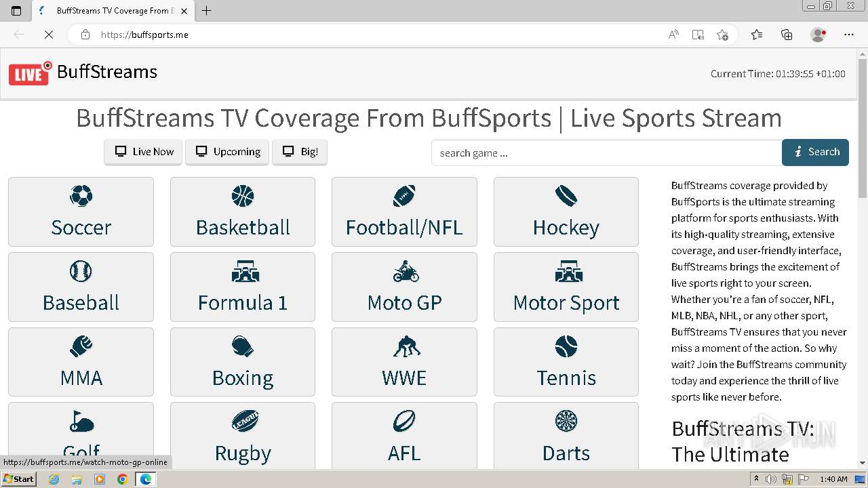This screenshot has height=488, width=868.
Task: Show Upcoming games
Action: 227,152
